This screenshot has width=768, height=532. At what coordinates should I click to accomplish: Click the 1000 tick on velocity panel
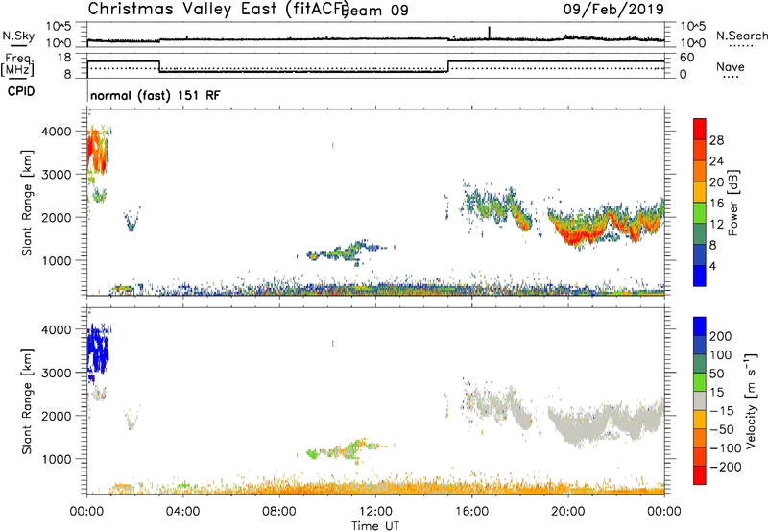point(56,459)
